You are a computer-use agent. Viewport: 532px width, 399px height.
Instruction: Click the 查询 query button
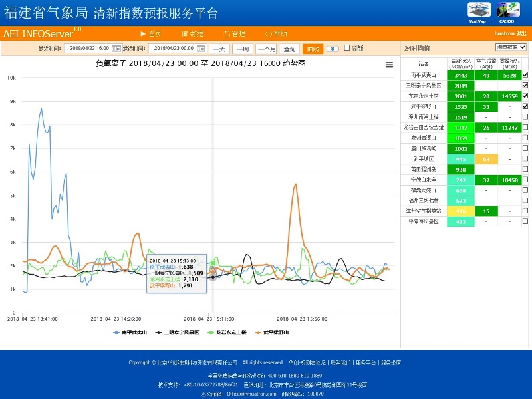point(289,49)
